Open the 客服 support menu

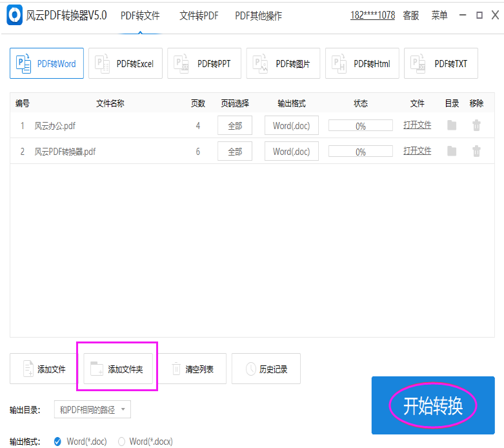click(411, 15)
